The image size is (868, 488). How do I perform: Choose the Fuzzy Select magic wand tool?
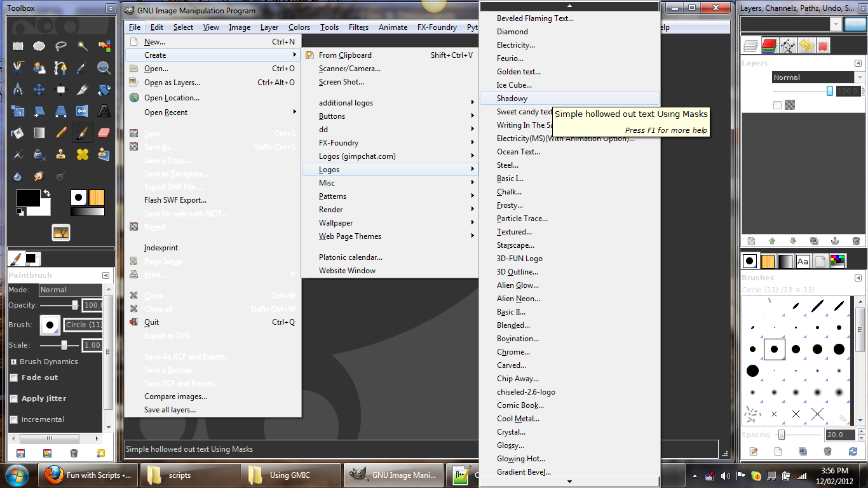tap(83, 46)
